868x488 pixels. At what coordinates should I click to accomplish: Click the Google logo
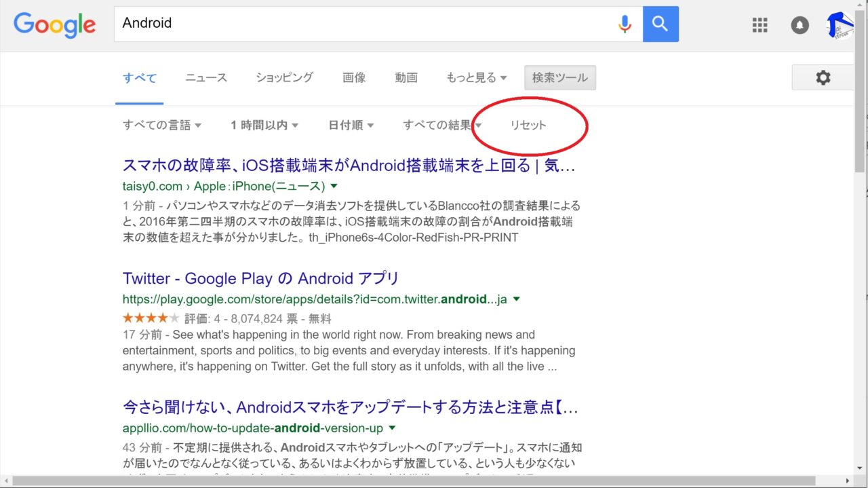click(x=54, y=24)
